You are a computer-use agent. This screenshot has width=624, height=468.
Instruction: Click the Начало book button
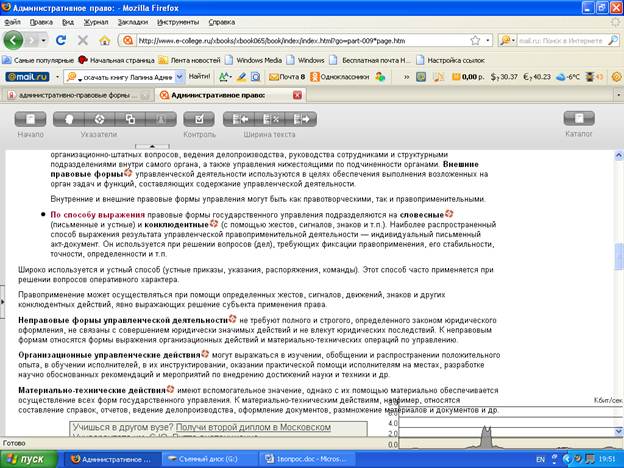30,119
